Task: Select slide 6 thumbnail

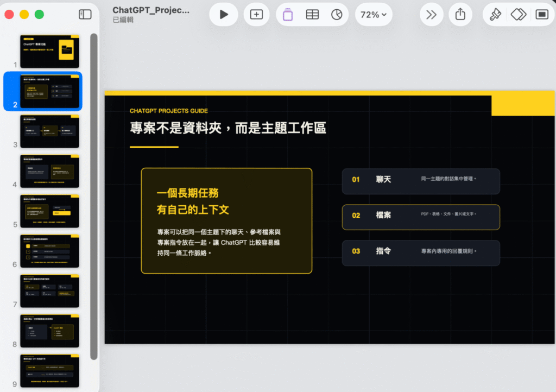Action: (x=49, y=251)
